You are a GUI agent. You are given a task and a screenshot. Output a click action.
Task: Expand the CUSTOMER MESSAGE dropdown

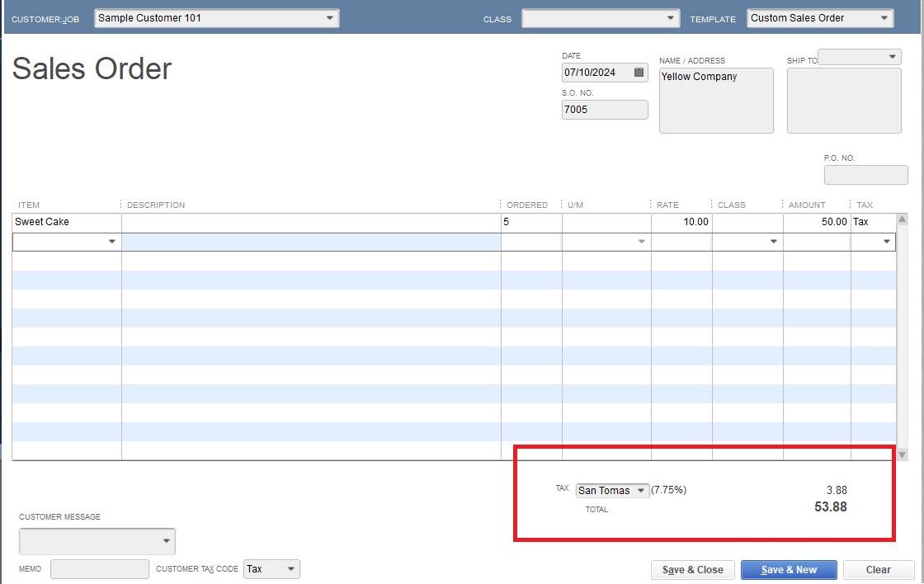pos(167,541)
